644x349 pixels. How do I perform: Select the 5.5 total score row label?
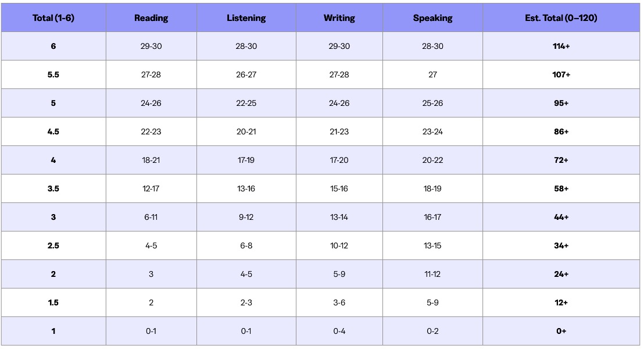(x=53, y=74)
